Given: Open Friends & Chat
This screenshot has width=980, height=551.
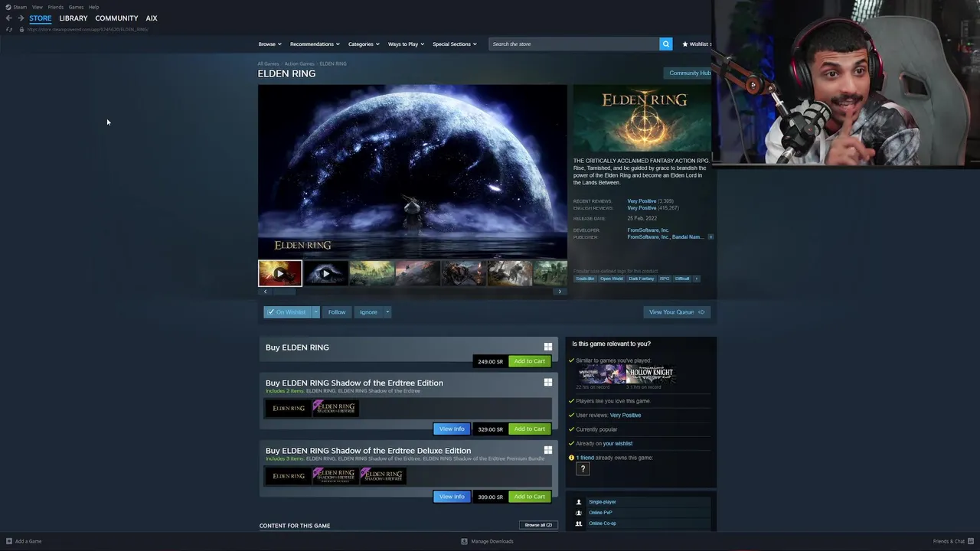Looking at the screenshot, I should click(x=952, y=541).
